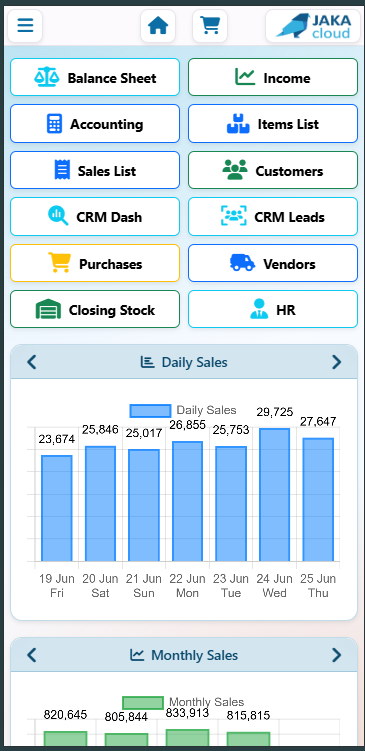Click the 23,674 value label
The height and width of the screenshot is (751, 365).
coord(57,439)
